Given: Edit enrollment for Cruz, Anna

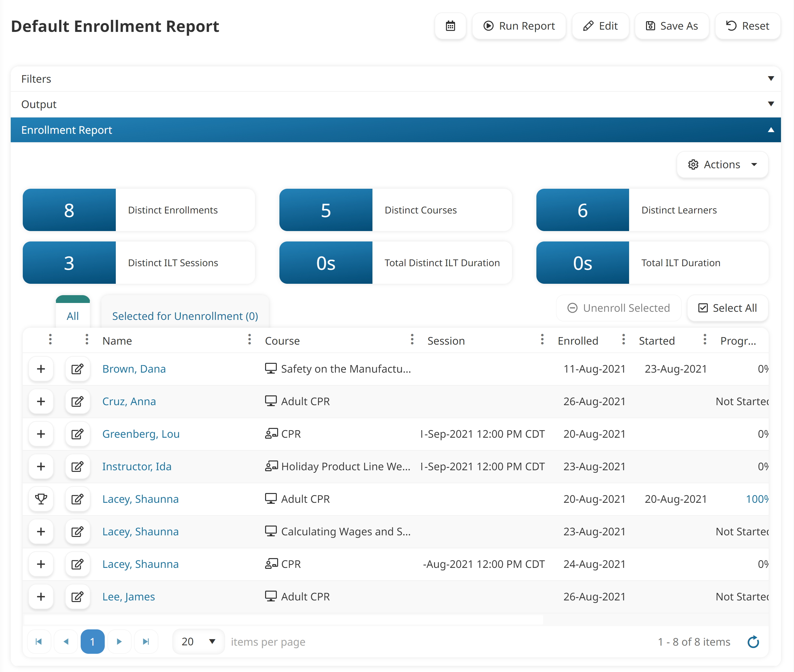Looking at the screenshot, I should (x=77, y=402).
